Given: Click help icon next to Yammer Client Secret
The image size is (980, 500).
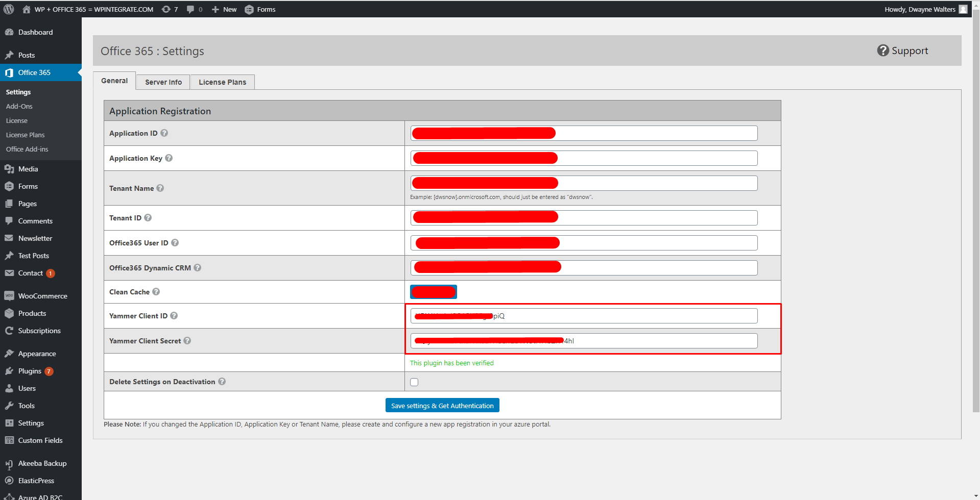Looking at the screenshot, I should point(187,341).
